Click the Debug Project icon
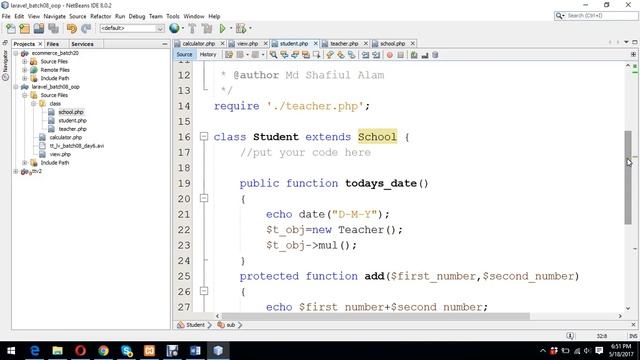Image resolution: width=640 pixels, height=360 pixels. 241,29
